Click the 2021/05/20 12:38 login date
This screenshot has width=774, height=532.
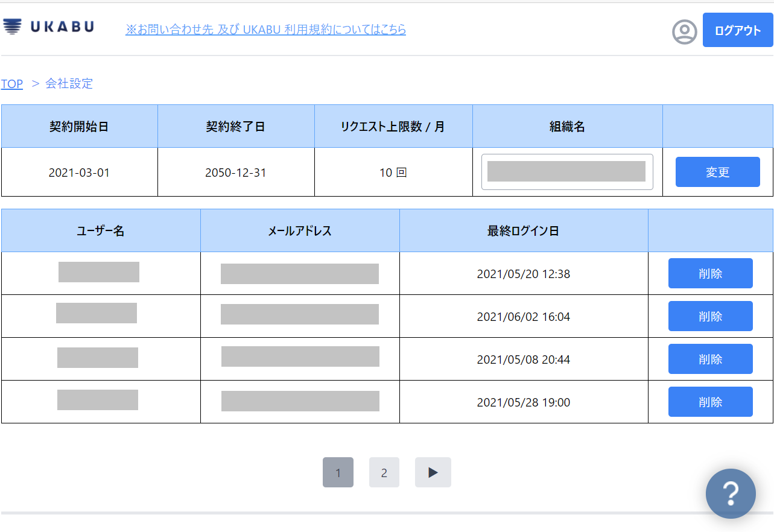524,274
